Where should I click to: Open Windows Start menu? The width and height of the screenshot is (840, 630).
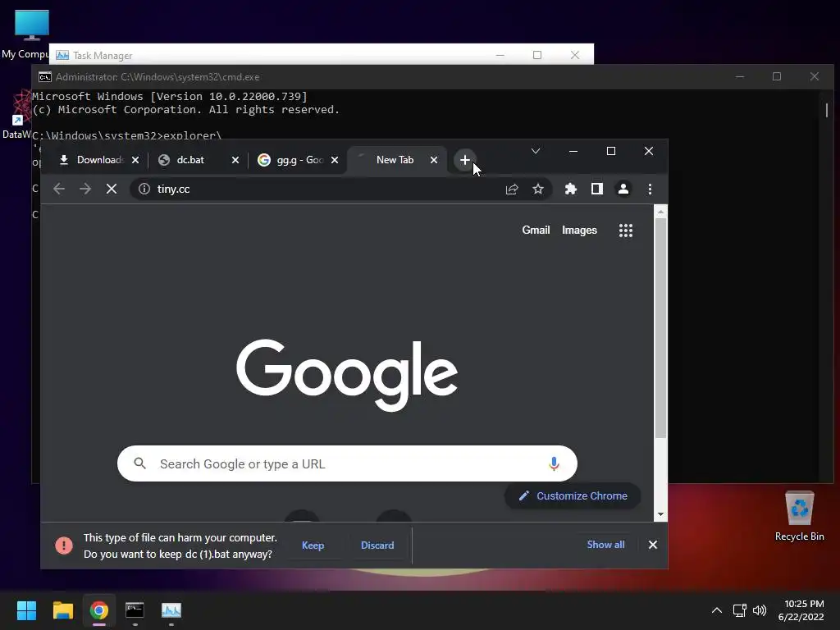pos(26,610)
